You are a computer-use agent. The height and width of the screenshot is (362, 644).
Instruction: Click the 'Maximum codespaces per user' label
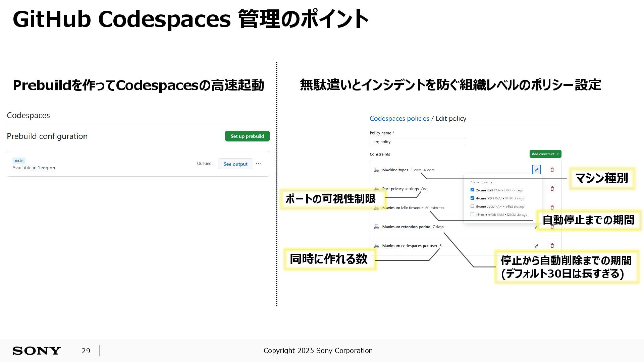[x=410, y=246]
